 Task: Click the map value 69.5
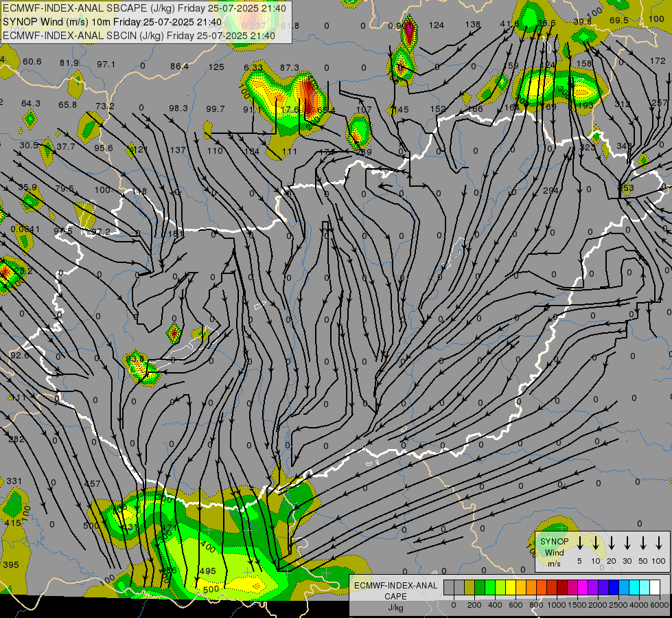pyautogui.click(x=619, y=20)
